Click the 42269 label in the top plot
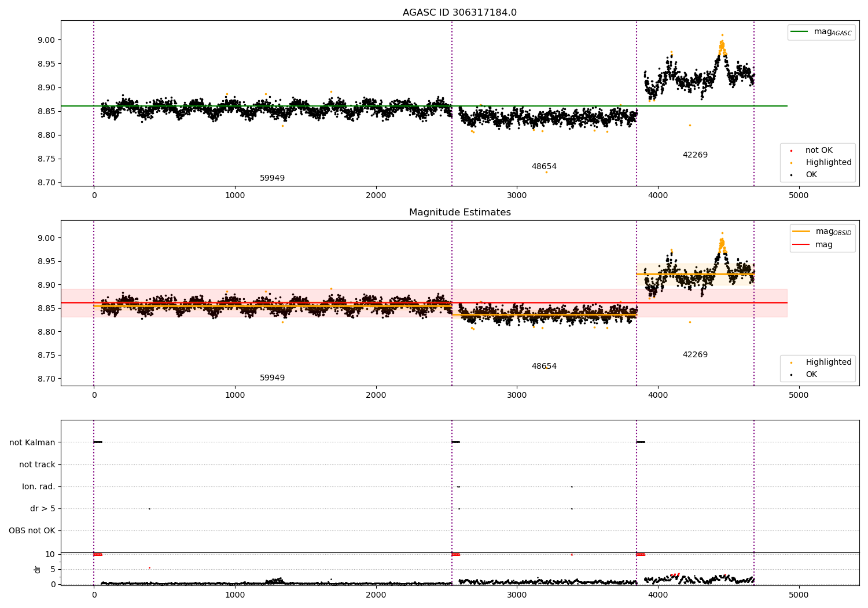The image size is (868, 608). click(695, 155)
